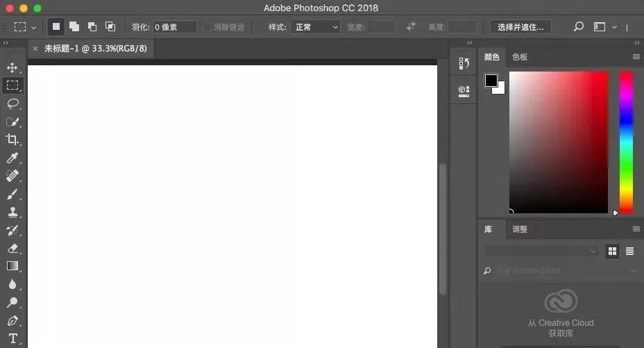Click the white document canvas

pyautogui.click(x=232, y=206)
